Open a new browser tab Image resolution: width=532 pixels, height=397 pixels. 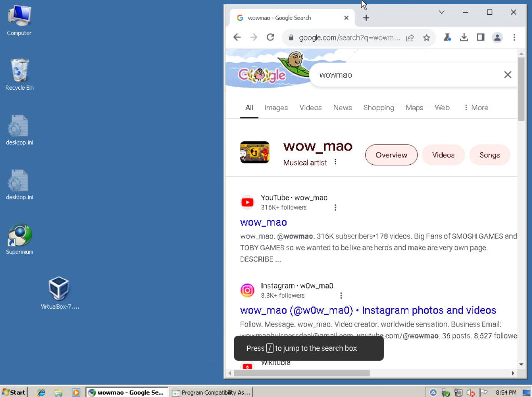click(366, 18)
